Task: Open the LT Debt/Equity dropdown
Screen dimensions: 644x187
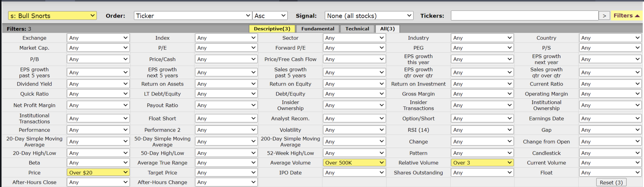Action: (x=226, y=94)
